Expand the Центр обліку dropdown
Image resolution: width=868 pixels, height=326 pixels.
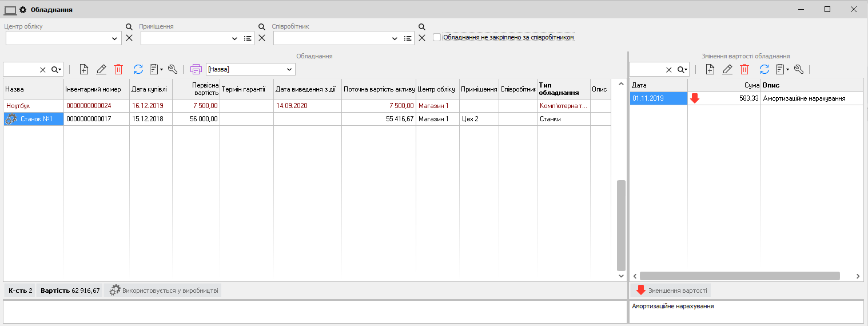(x=114, y=38)
